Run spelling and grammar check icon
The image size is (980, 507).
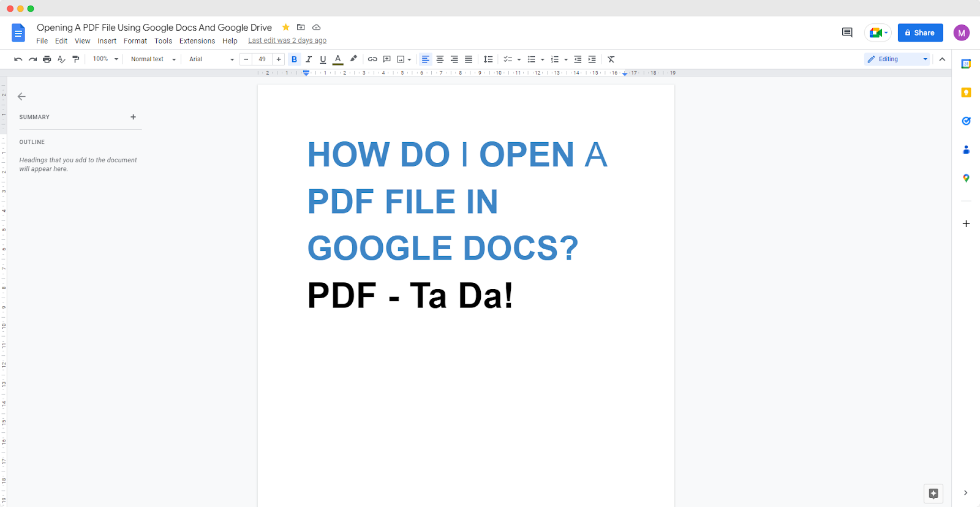(61, 59)
